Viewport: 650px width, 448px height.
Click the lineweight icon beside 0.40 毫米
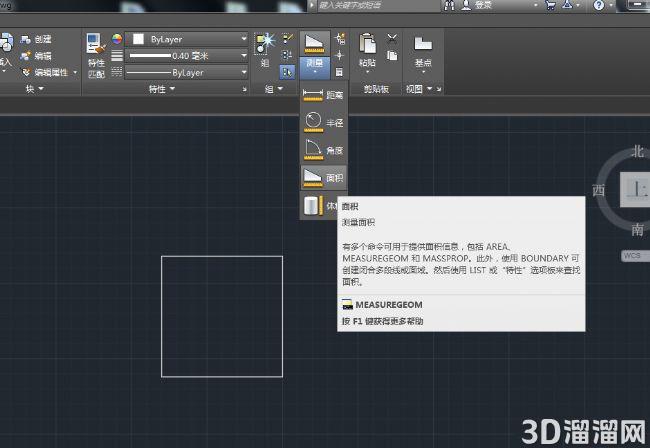click(117, 56)
